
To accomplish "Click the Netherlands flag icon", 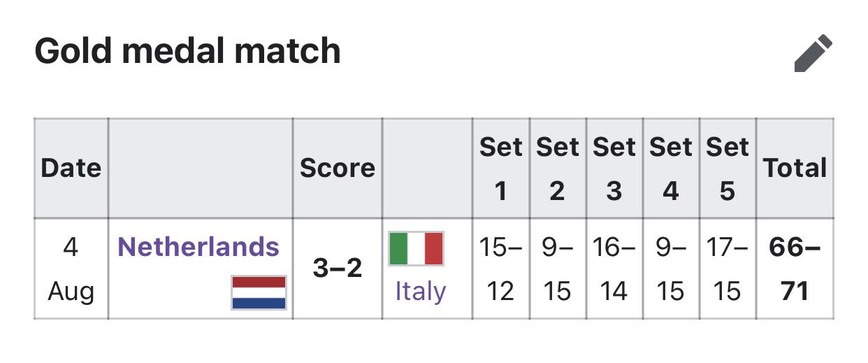I will 259,292.
